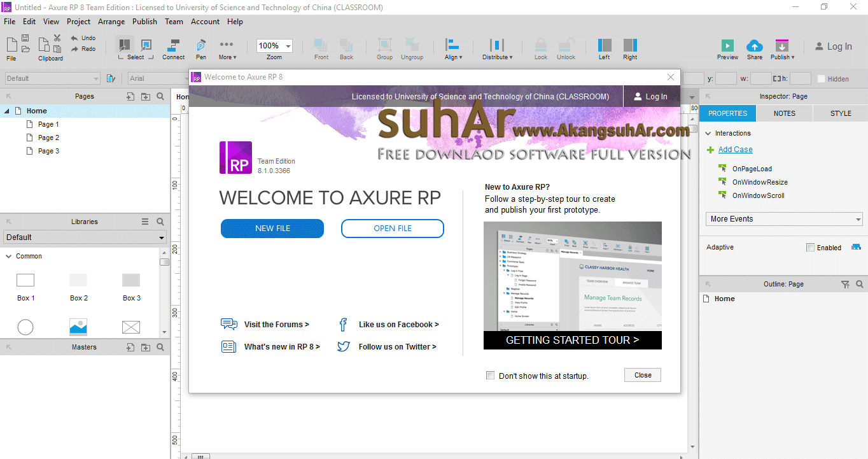
Task: Click the adaptive views manage icon
Action: click(x=856, y=247)
